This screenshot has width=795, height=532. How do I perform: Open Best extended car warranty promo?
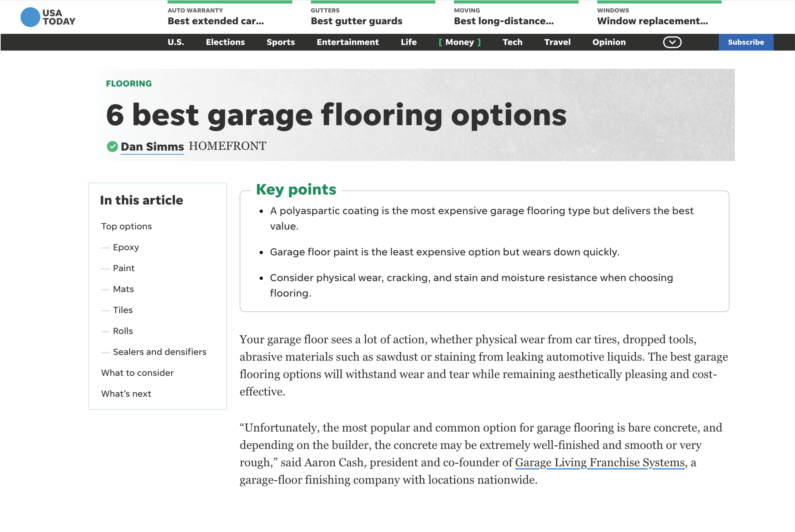(x=215, y=21)
